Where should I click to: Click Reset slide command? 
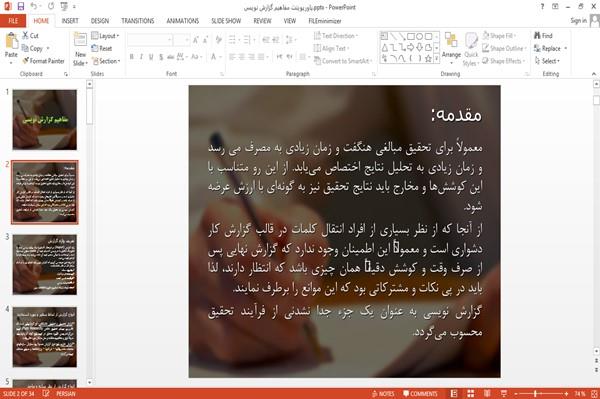pos(102,48)
